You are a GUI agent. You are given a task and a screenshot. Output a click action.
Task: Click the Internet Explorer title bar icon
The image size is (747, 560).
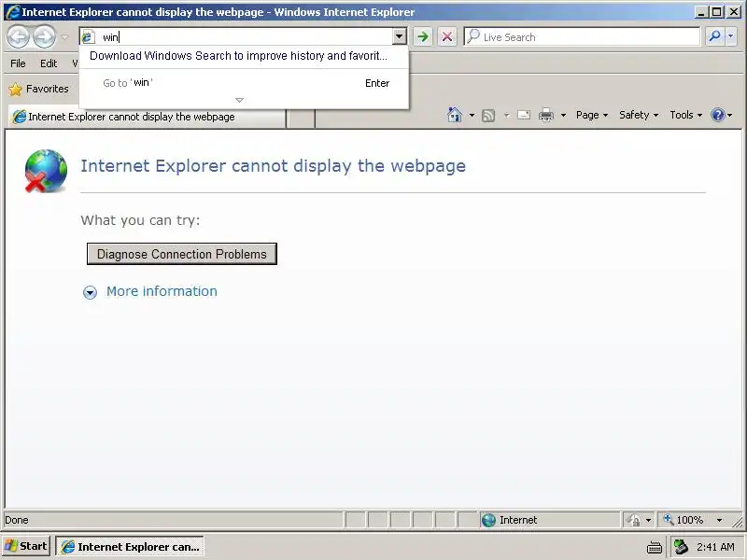[x=12, y=12]
